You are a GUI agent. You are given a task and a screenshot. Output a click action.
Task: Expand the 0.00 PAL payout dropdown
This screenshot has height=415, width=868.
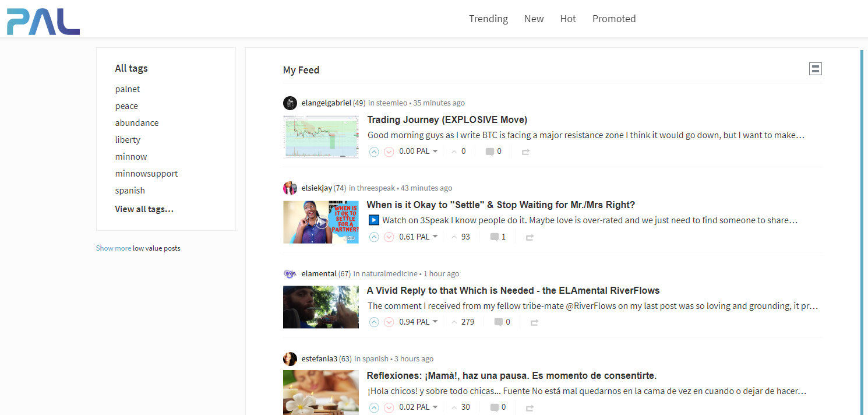pos(418,152)
